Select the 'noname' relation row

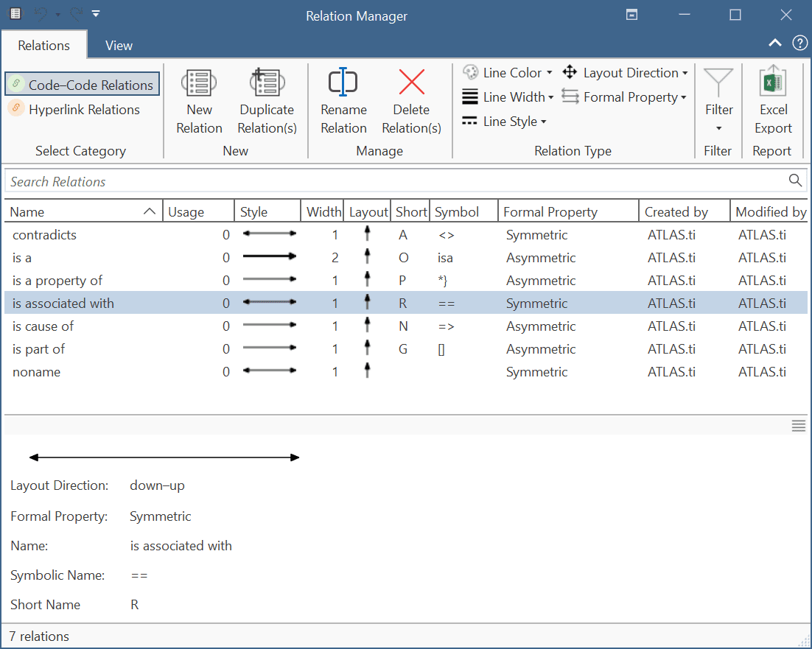[x=406, y=371]
